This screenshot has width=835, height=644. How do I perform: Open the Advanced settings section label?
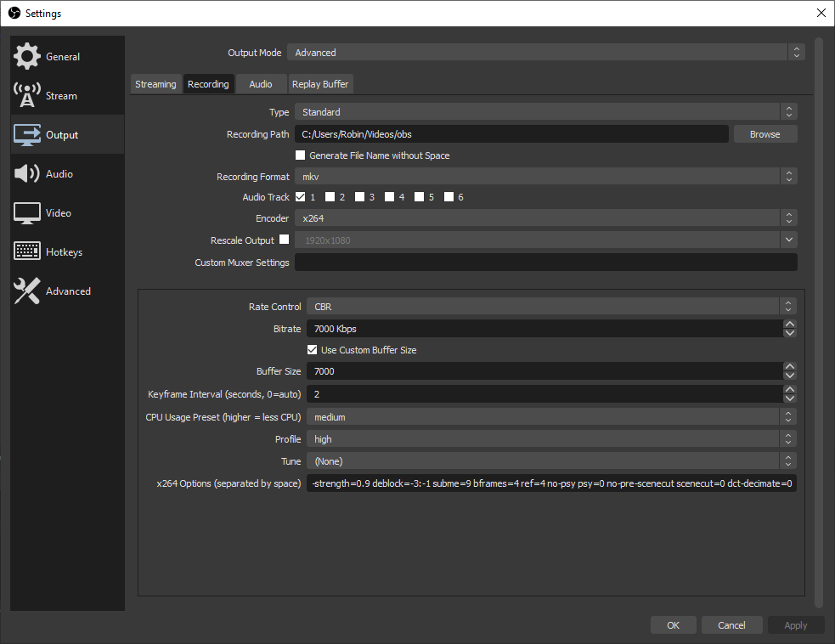(68, 291)
